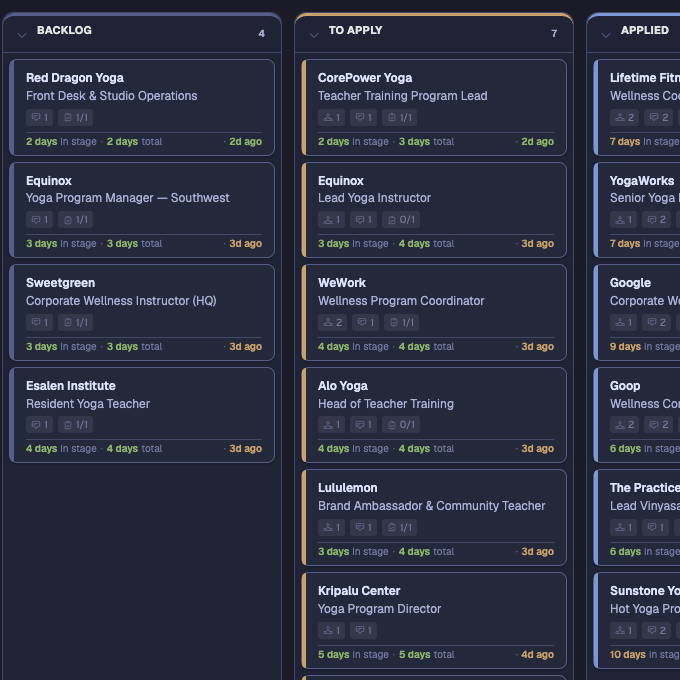Click '10 days' on Sunstone Yoga card
The width and height of the screenshot is (680, 680).
(628, 654)
